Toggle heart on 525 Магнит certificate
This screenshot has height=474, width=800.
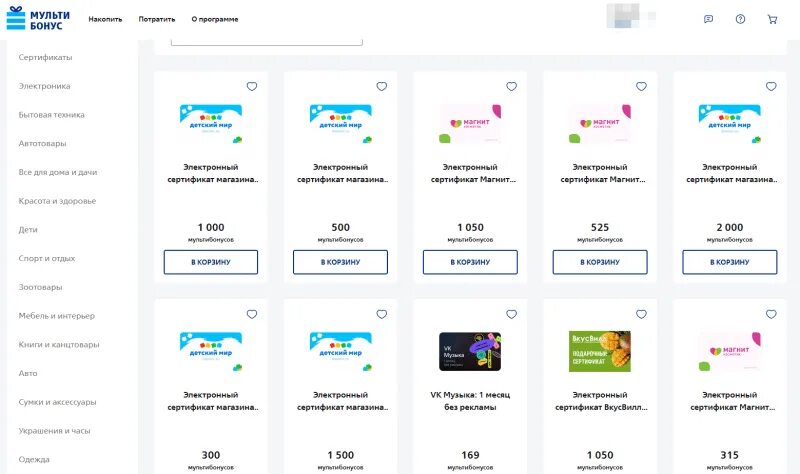[x=641, y=86]
